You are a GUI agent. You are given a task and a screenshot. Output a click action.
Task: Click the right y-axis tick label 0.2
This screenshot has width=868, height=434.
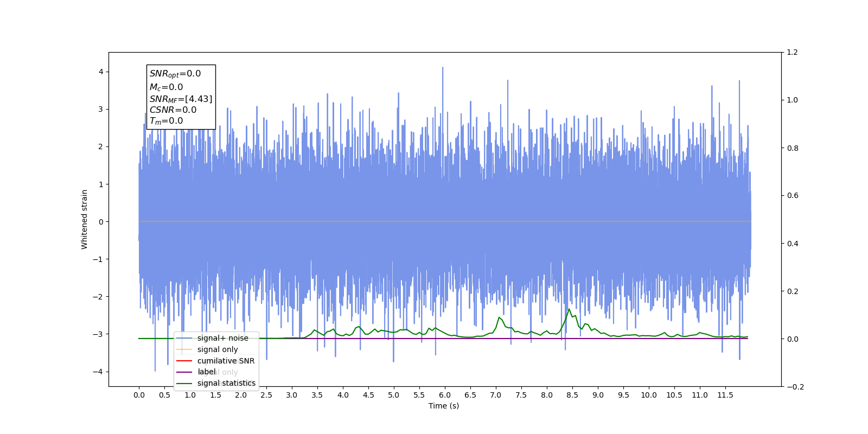pos(793,291)
